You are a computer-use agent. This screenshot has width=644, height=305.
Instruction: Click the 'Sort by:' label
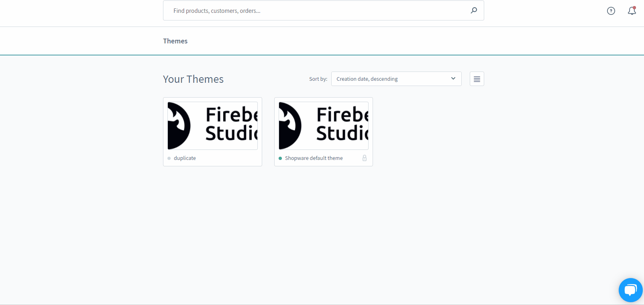318,79
